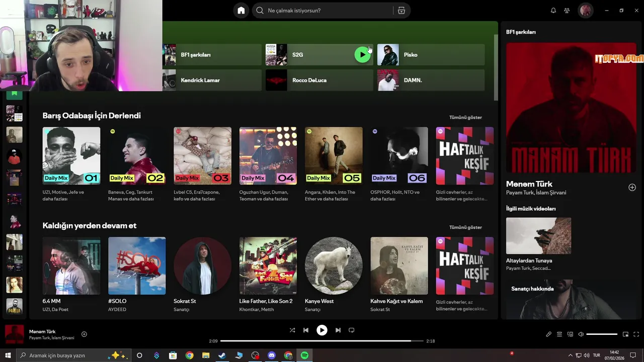
Task: Click now playing album art in player bar
Action: tap(15, 334)
